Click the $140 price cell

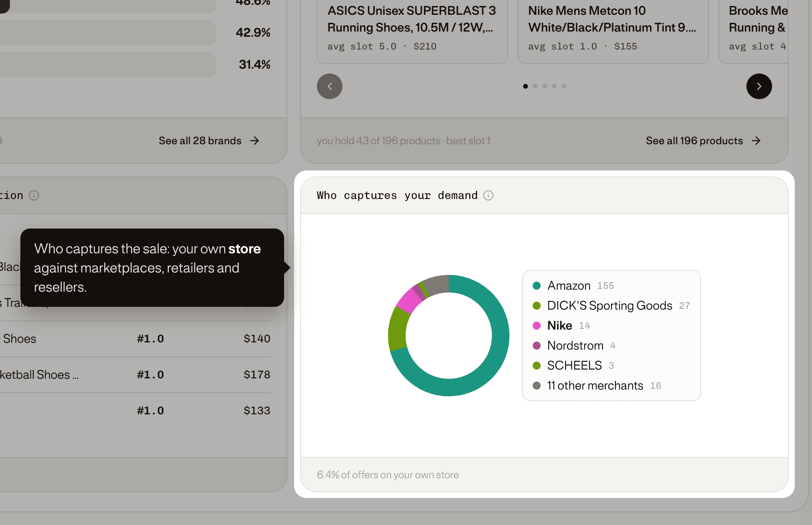[x=257, y=339]
